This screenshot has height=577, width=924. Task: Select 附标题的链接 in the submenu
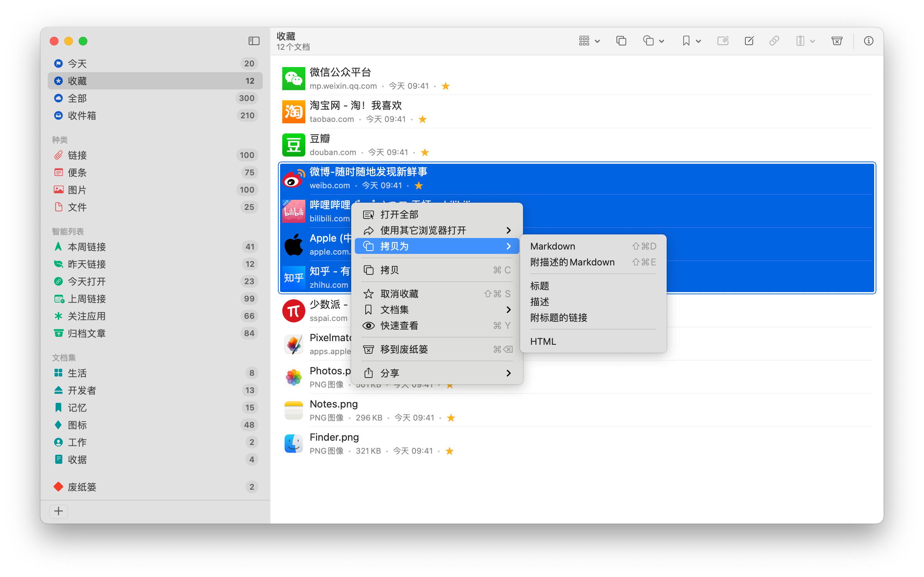(559, 317)
